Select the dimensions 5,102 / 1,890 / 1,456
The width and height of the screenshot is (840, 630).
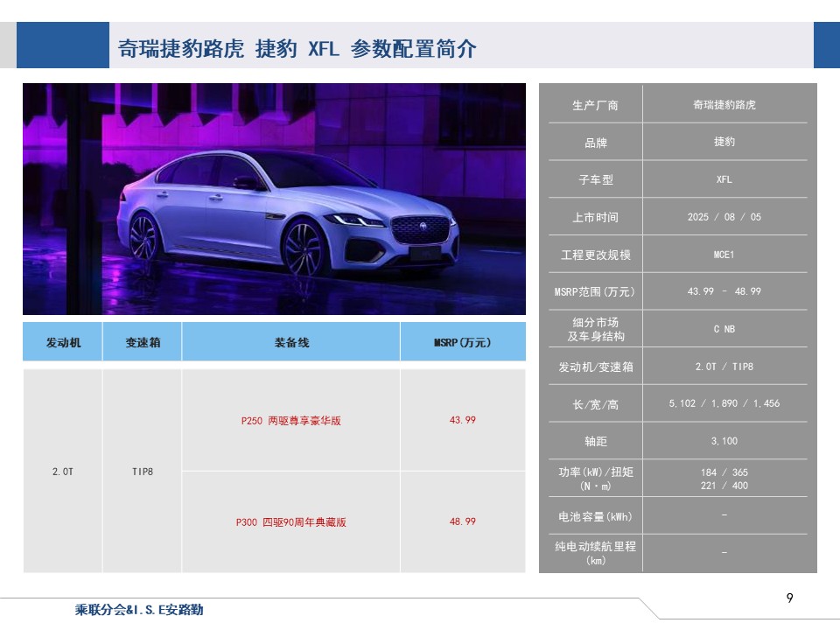724,403
